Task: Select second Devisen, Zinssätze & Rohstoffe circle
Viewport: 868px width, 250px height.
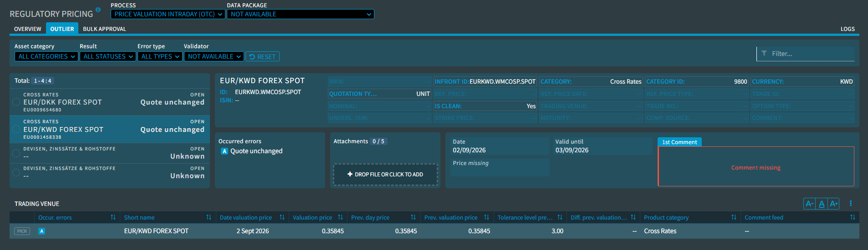Action: point(16,173)
